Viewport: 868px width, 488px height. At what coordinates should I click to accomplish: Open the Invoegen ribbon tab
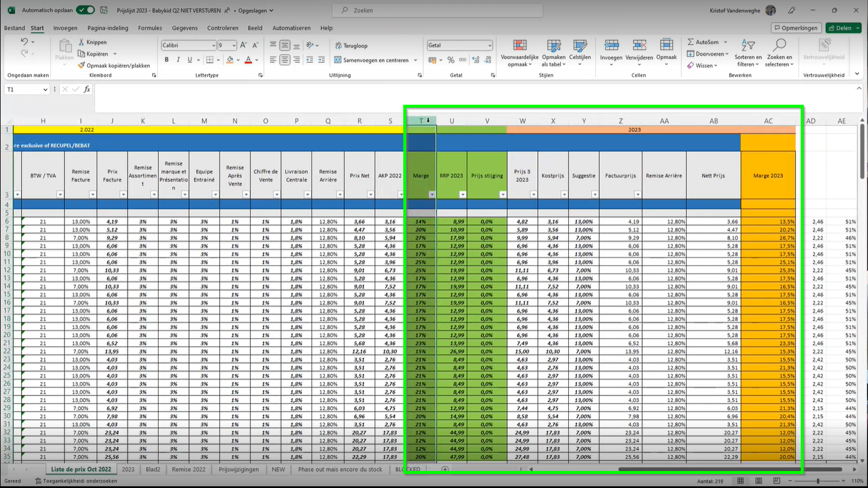tap(65, 28)
